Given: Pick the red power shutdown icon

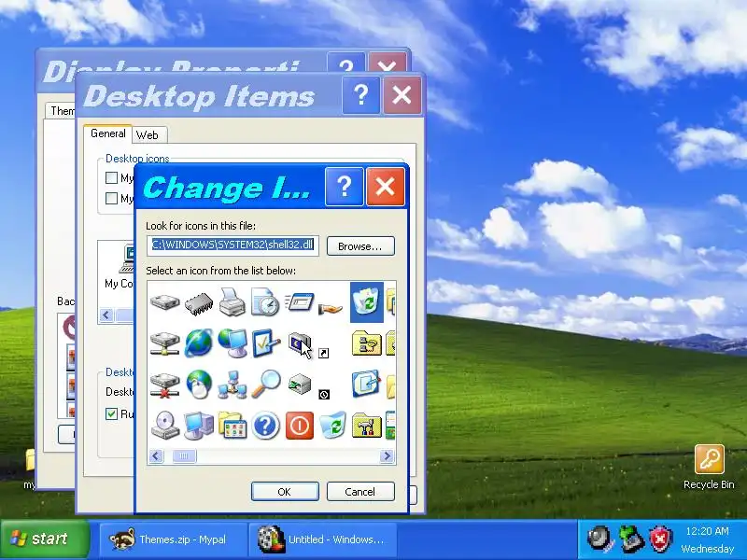Looking at the screenshot, I should pyautogui.click(x=300, y=426).
